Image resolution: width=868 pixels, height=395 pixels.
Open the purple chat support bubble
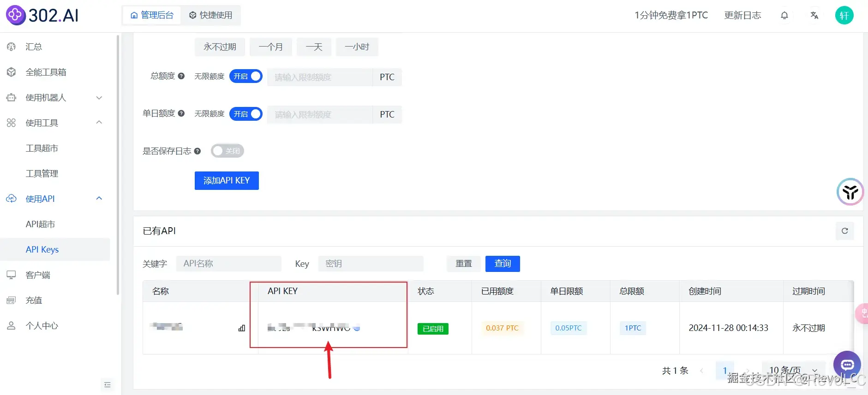tap(847, 365)
